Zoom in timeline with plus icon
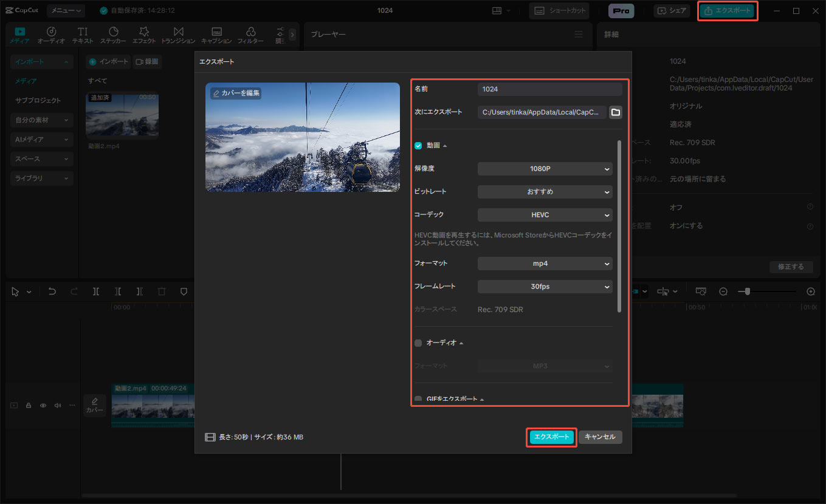826x504 pixels. pyautogui.click(x=810, y=291)
